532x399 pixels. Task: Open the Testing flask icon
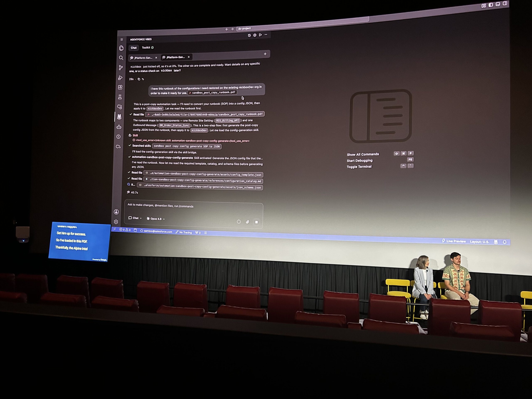120,97
